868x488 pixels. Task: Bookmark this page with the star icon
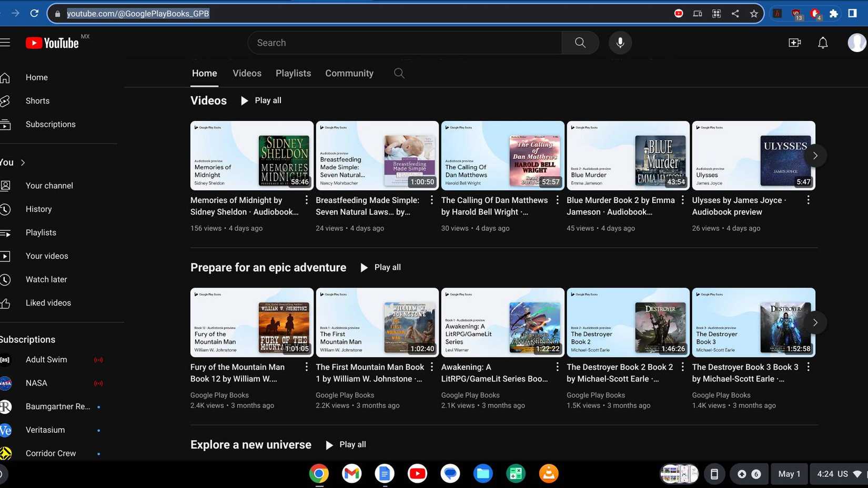pos(754,13)
